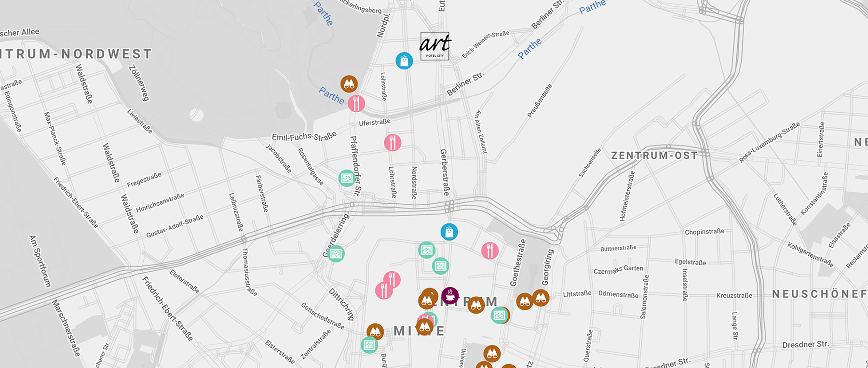Screen dimensions: 868x368
Task: Select the shopping bag marker beside art hotel
Action: pos(404,61)
